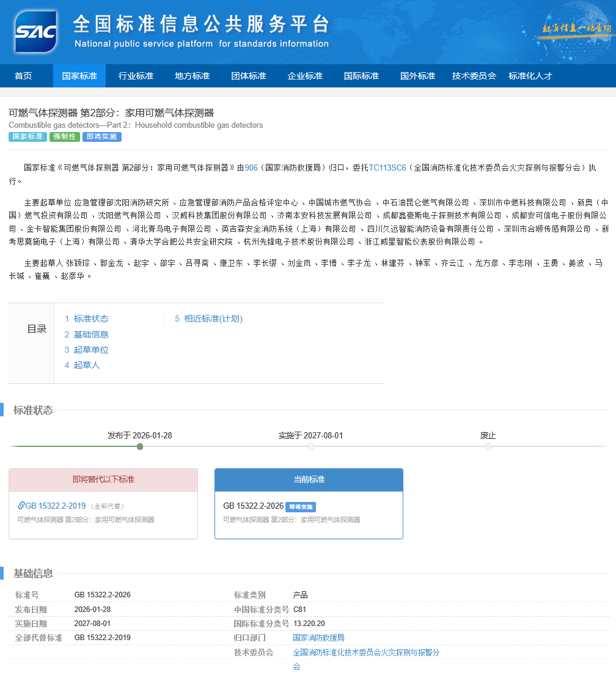Click link icon beside GB 15322.2-2019
The height and width of the screenshot is (689, 616).
coord(21,506)
